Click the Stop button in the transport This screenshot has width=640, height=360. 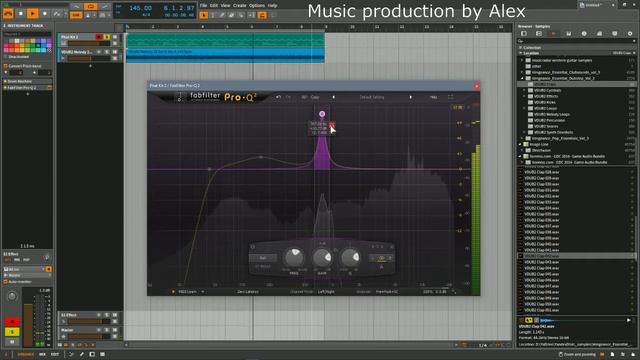pos(21,13)
